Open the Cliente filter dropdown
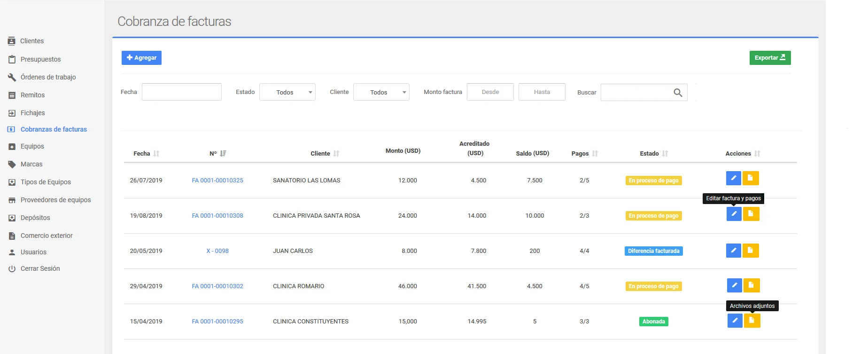 [x=381, y=92]
